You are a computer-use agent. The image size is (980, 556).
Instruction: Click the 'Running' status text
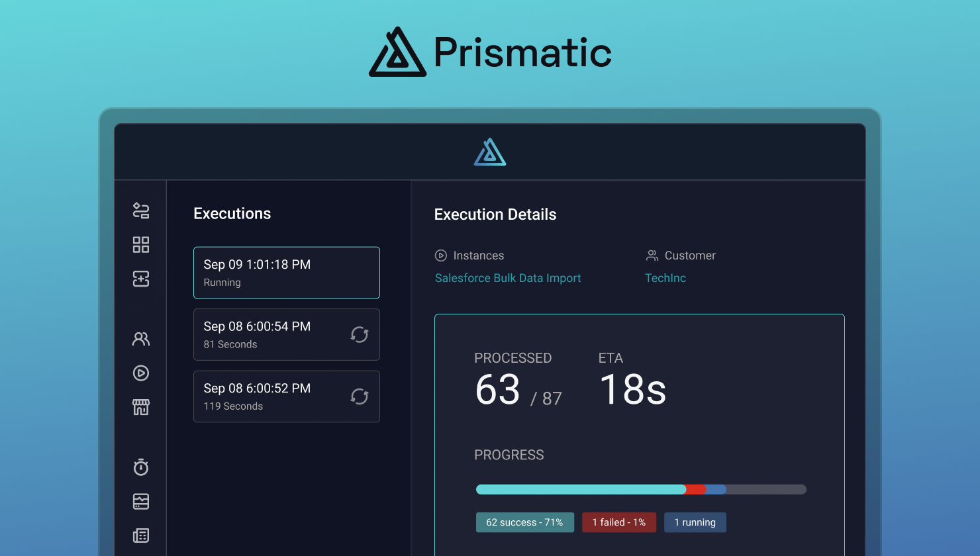point(222,283)
